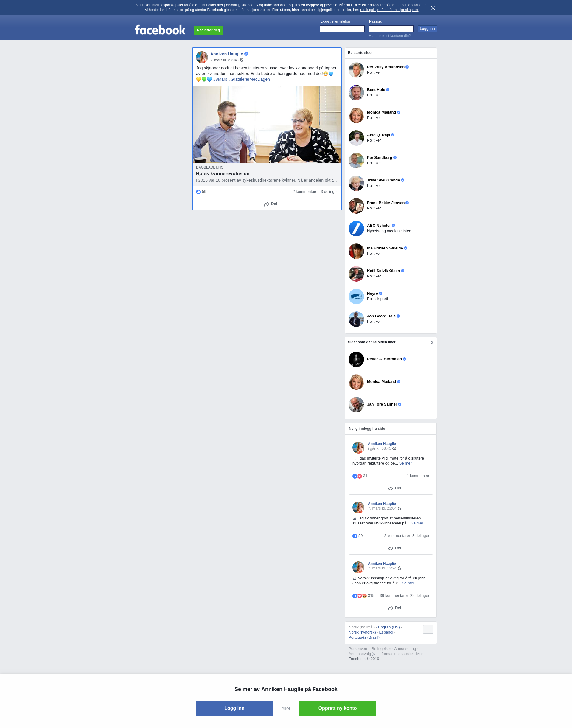Add more languages with the plus button
The width and height of the screenshot is (572, 728).
click(x=428, y=629)
